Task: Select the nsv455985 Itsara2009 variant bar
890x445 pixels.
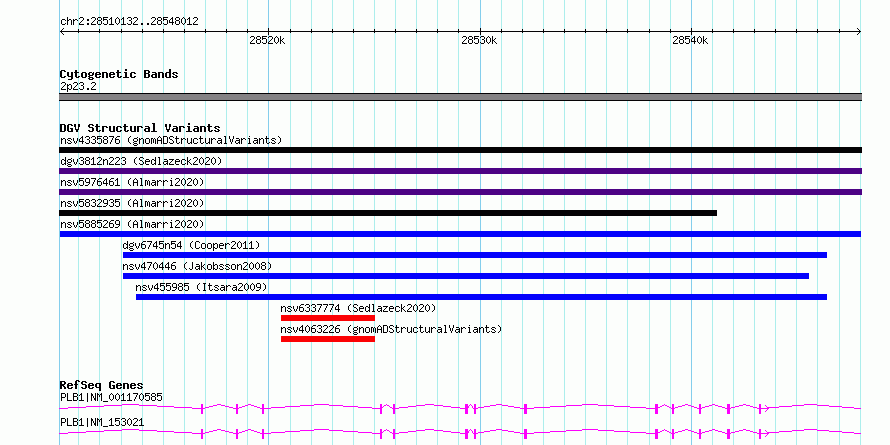Action: (x=481, y=297)
